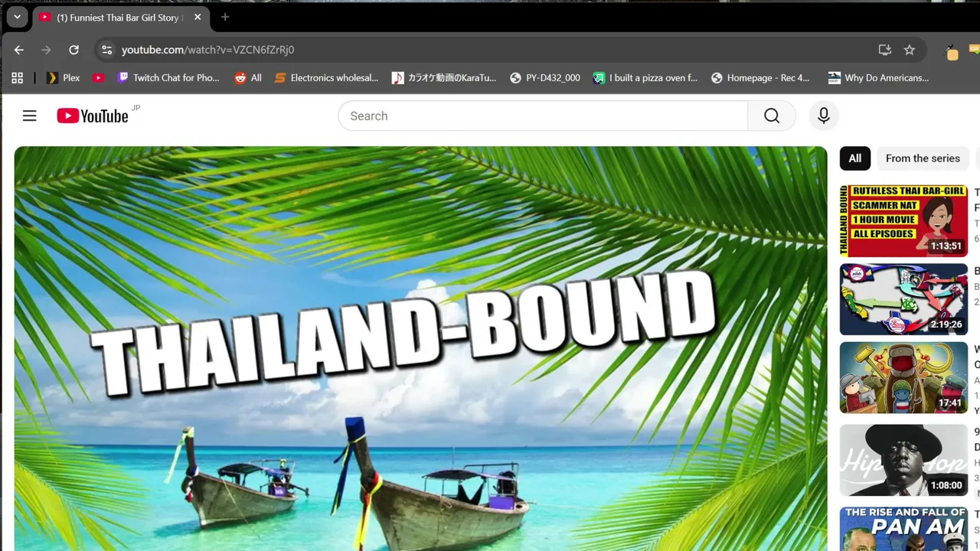Select the All filter chip
This screenshot has width=980, height=551.
tap(855, 158)
